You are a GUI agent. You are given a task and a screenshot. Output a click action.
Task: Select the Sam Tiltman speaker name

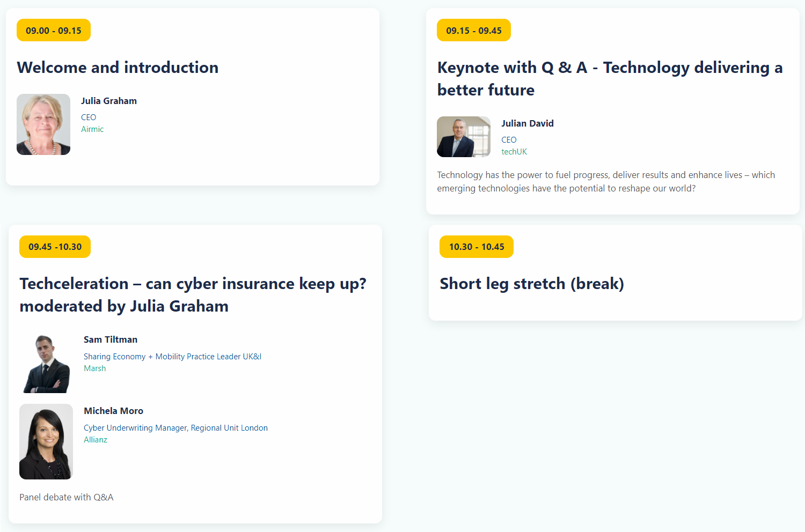tap(111, 339)
